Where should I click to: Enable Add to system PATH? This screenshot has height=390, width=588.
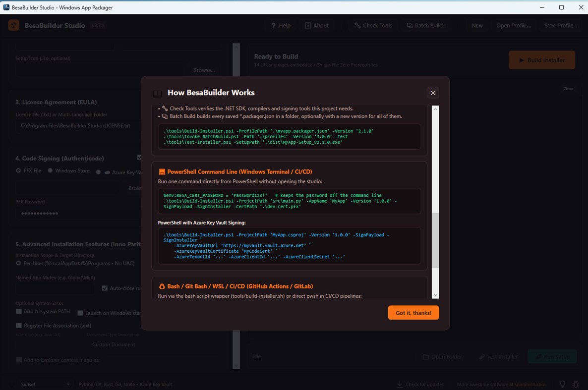19,311
